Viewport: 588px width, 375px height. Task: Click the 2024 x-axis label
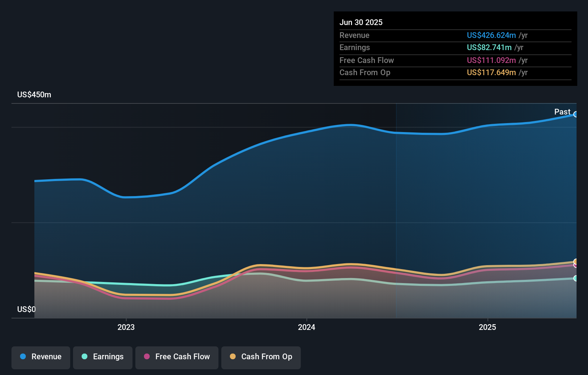pos(307,327)
